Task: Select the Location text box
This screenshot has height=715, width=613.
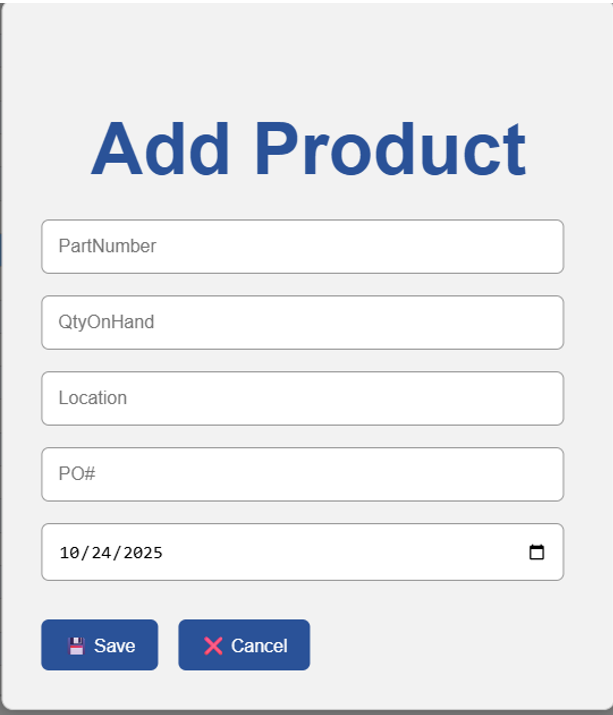Action: click(302, 398)
